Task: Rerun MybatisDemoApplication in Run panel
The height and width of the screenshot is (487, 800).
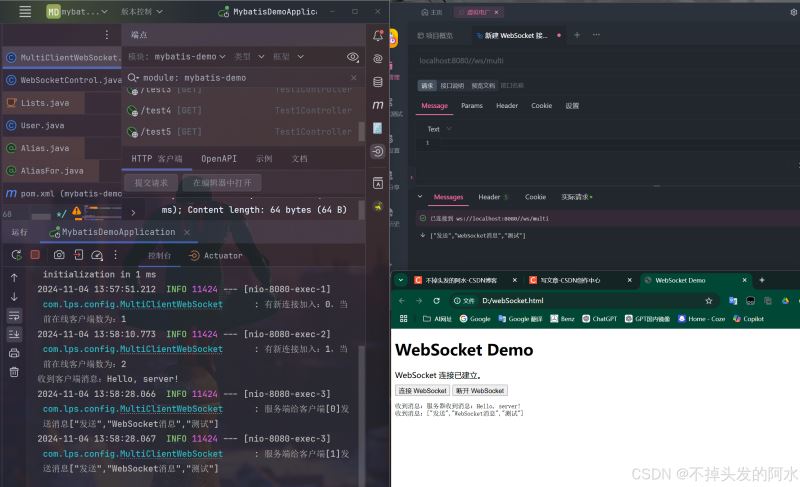Action: (16, 255)
